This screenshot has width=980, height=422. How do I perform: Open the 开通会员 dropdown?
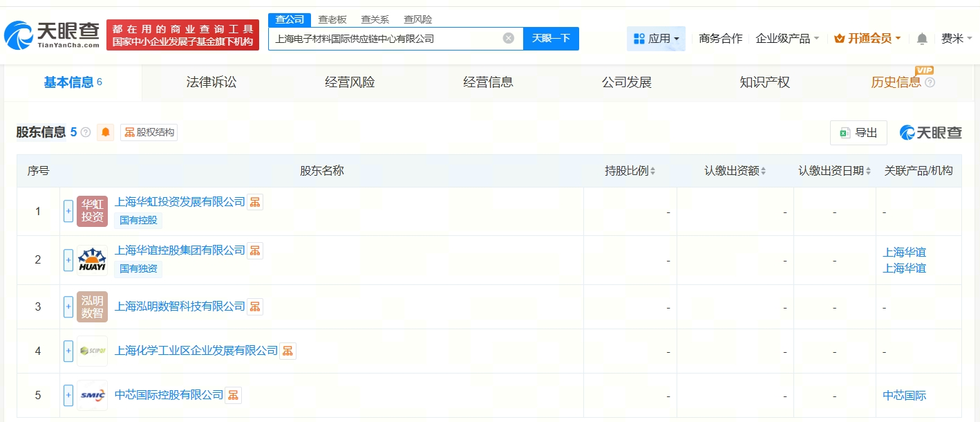point(867,39)
